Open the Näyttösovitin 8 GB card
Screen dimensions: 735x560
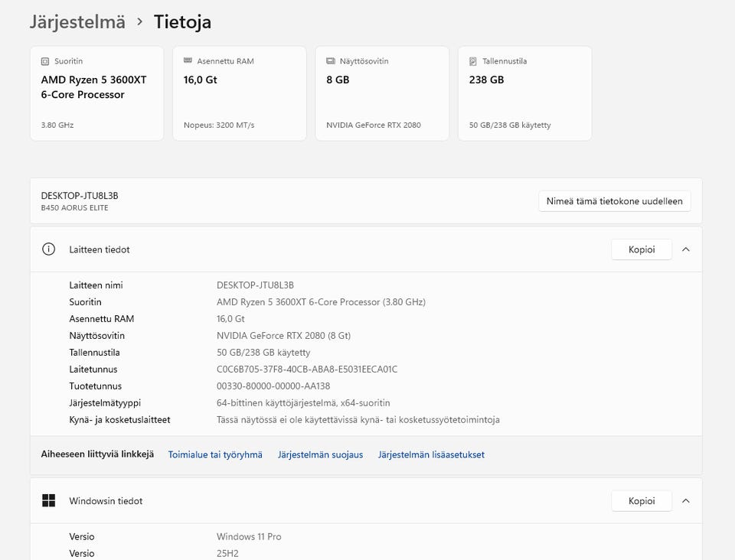[x=382, y=93]
